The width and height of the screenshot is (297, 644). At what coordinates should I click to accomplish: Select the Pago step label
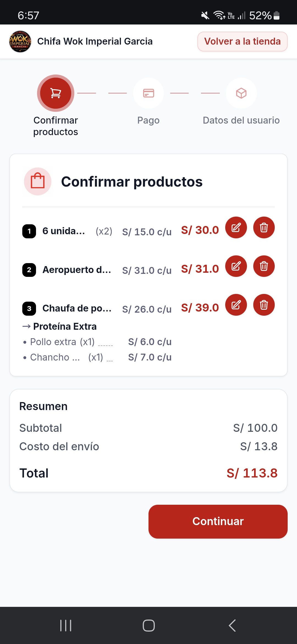[x=148, y=120]
